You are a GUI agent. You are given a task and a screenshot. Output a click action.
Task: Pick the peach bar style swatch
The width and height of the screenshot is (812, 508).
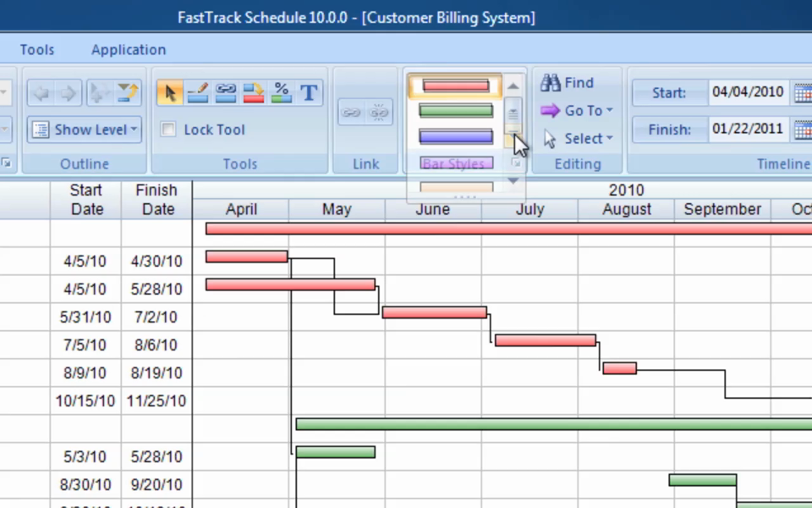click(x=456, y=186)
